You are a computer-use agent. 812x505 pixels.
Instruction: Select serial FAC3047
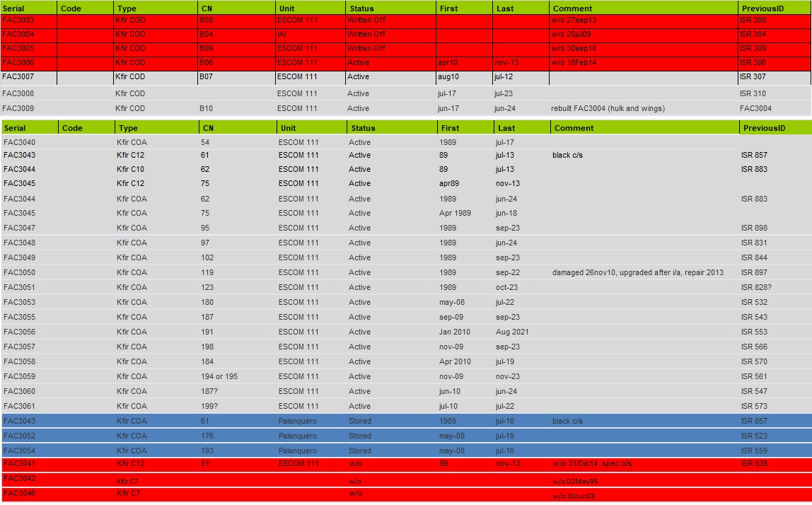click(20, 228)
